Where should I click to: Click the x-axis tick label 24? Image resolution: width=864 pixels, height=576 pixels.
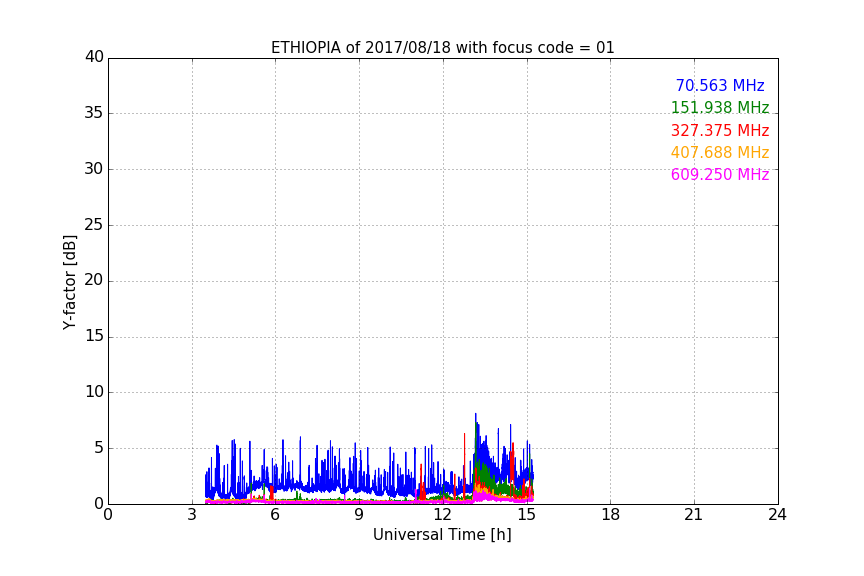tap(777, 515)
